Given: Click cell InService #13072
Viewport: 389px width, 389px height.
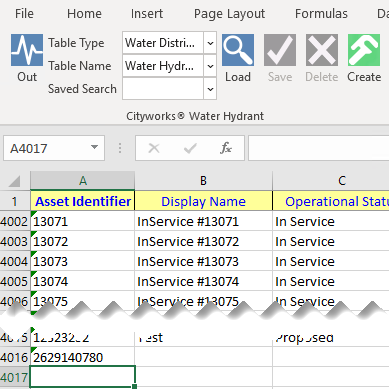Looking at the screenshot, I should pyautogui.click(x=203, y=241).
